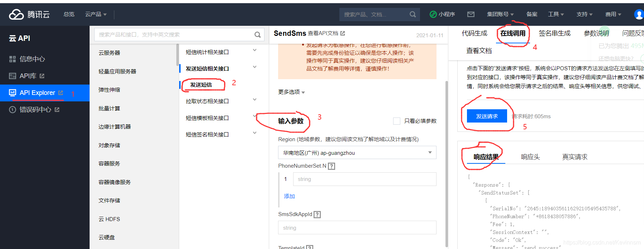Click the help icon beside SmsSdkAppId
644x249 pixels.
317,215
